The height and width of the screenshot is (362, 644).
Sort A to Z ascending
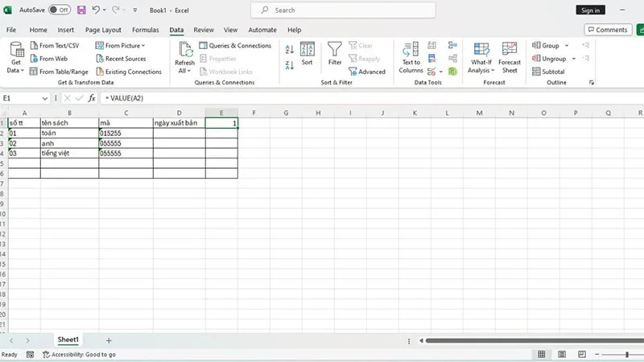tap(290, 50)
